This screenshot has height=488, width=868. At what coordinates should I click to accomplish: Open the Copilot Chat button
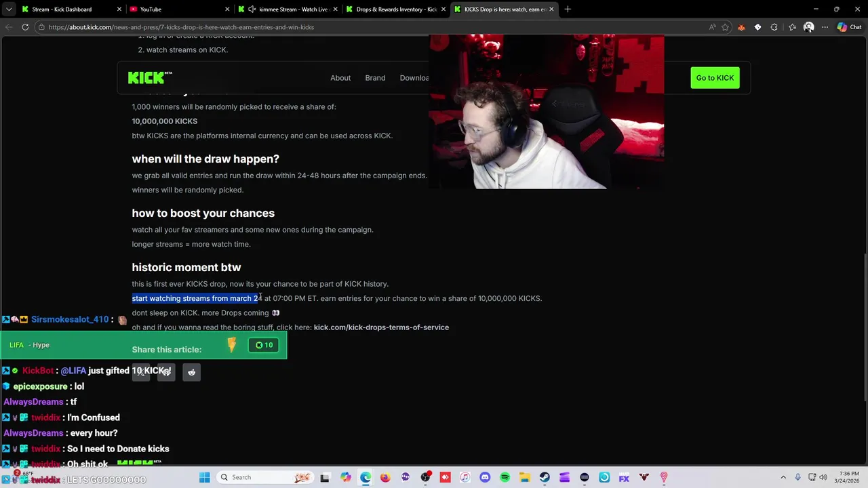pyautogui.click(x=849, y=27)
